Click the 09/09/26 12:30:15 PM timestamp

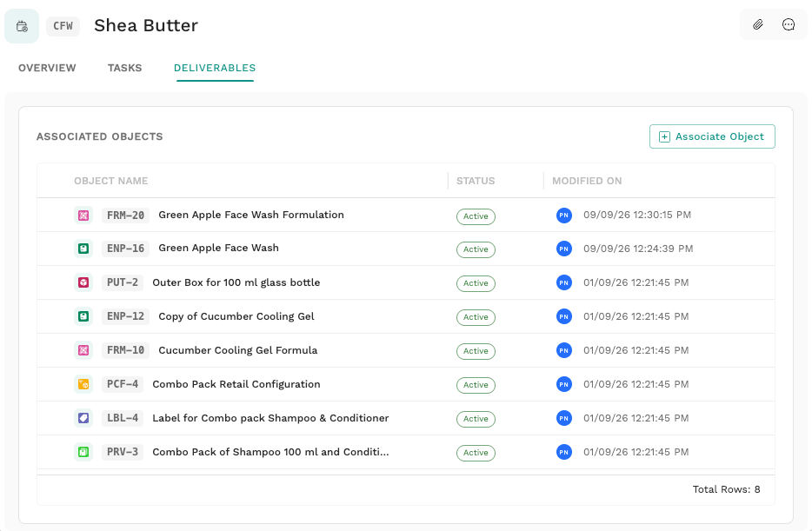(637, 215)
